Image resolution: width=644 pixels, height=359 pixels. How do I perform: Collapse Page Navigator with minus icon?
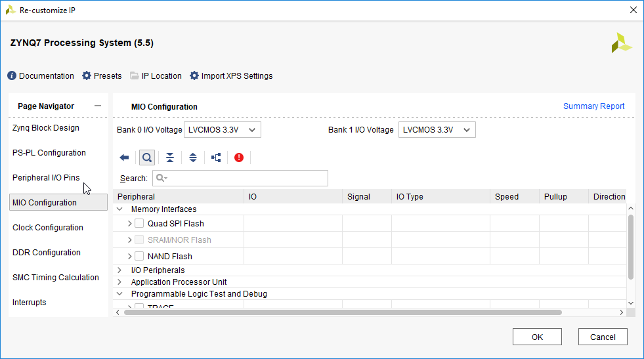[98, 106]
